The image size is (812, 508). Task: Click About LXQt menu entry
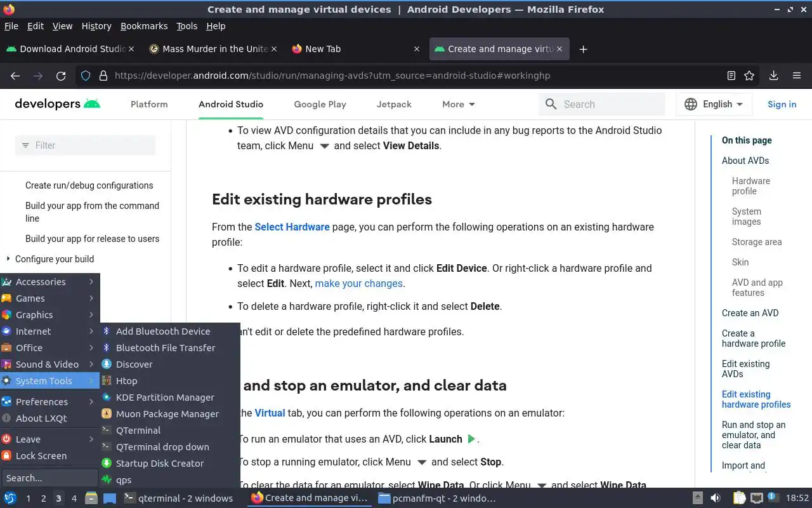point(50,418)
